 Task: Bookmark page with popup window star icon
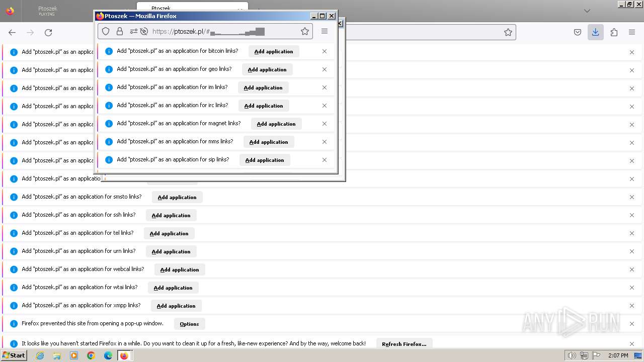click(x=305, y=31)
